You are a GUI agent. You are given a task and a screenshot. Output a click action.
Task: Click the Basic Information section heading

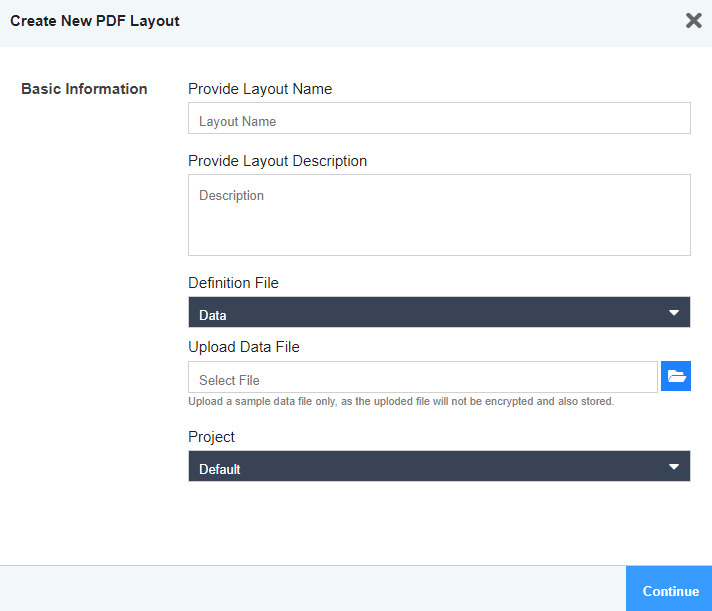(84, 89)
